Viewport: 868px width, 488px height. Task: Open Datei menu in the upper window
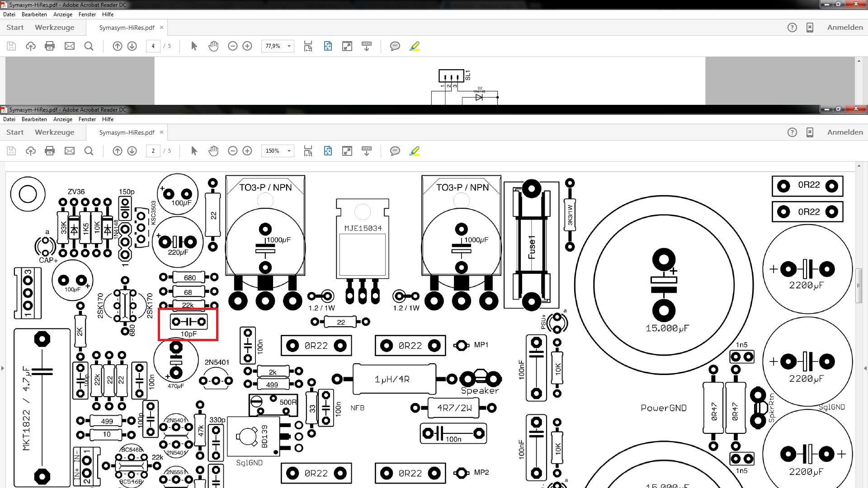tap(9, 14)
